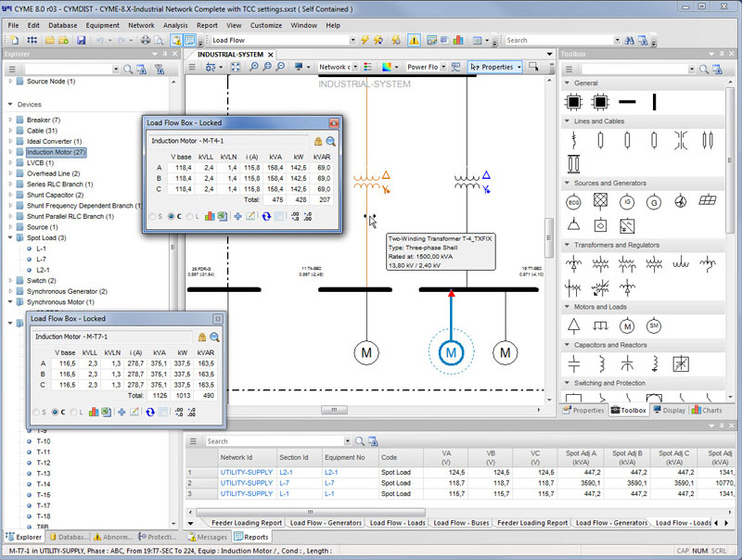The image size is (742, 560).
Task: Switch to the Display tab
Action: pos(668,410)
